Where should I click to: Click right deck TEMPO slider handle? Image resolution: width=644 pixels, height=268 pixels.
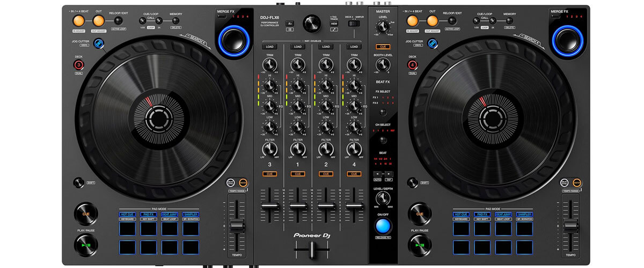coord(570,225)
